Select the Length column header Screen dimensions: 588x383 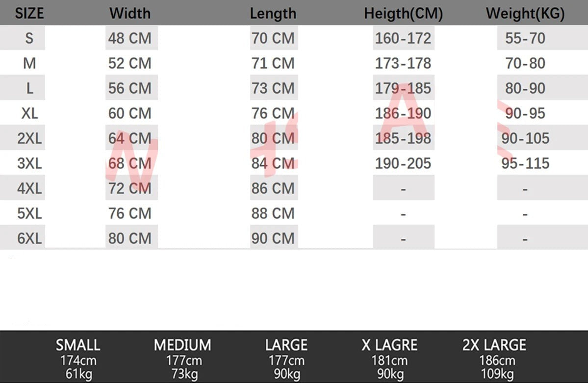click(x=273, y=13)
